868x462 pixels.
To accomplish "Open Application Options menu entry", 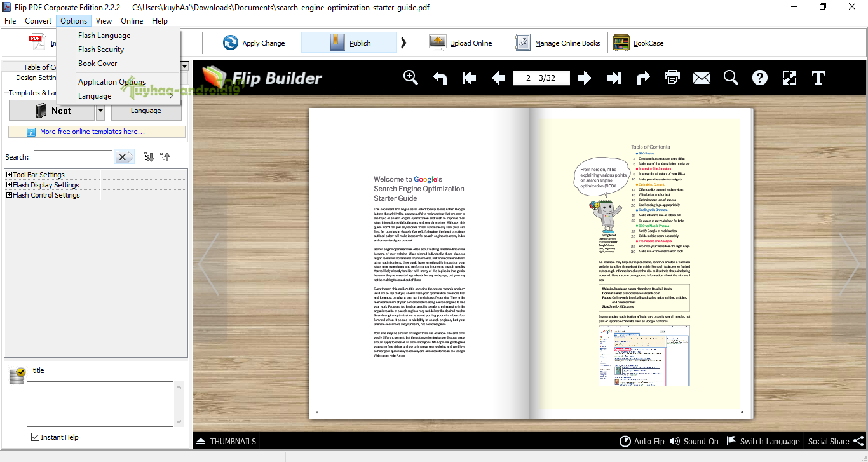I will click(118, 82).
